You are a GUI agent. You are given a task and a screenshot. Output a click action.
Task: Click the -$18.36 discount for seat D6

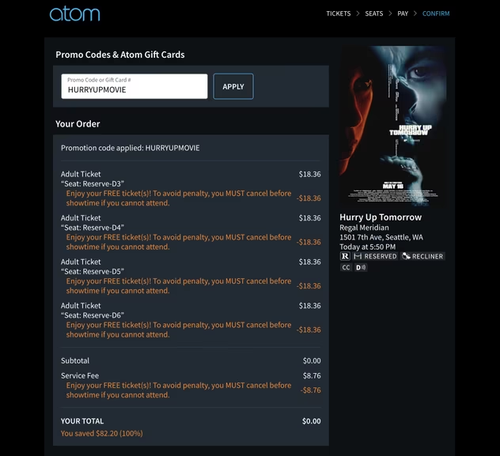coord(309,330)
